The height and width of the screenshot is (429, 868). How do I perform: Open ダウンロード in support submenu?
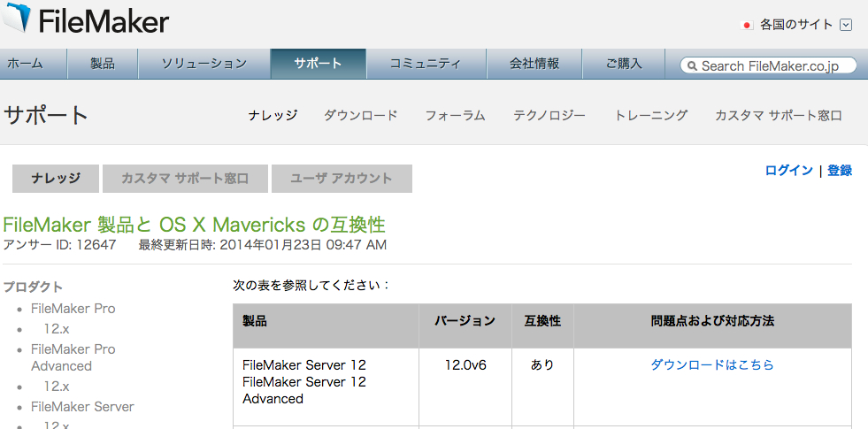tap(360, 115)
